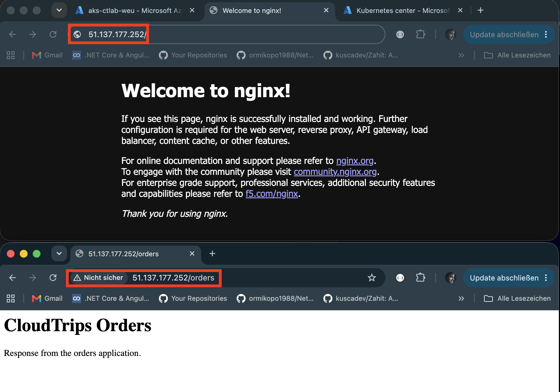Open apps grid icon in the bottom bookmarks bar
This screenshot has height=392, width=560.
[x=11, y=299]
